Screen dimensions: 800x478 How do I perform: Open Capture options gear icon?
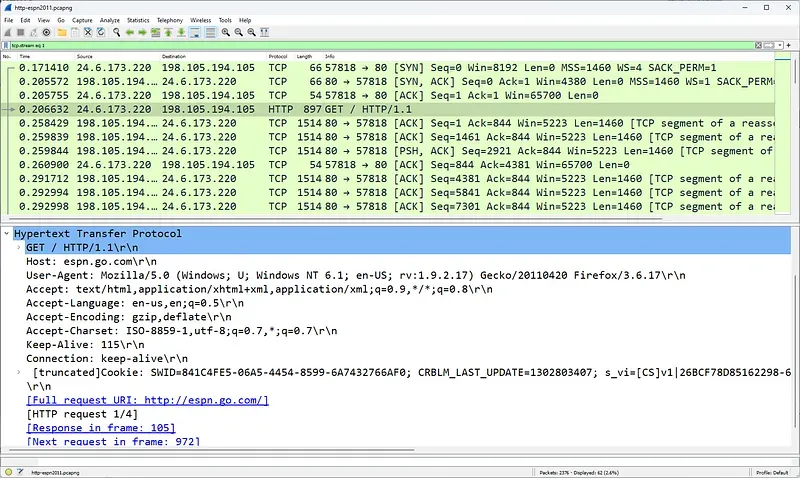tap(46, 33)
